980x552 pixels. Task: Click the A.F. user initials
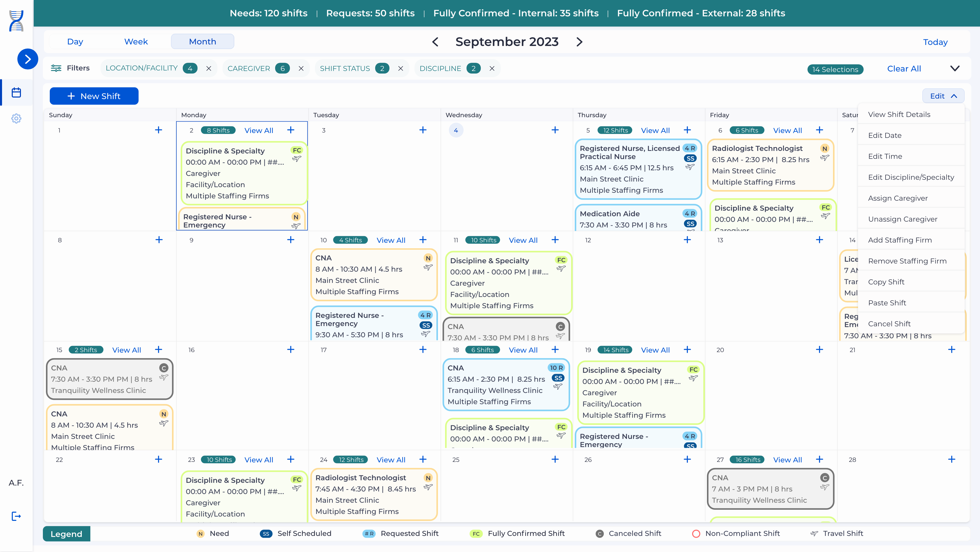(x=16, y=483)
